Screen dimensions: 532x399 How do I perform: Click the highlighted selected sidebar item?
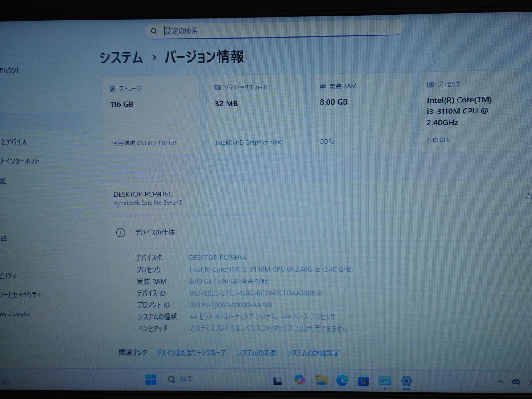[x=42, y=121]
